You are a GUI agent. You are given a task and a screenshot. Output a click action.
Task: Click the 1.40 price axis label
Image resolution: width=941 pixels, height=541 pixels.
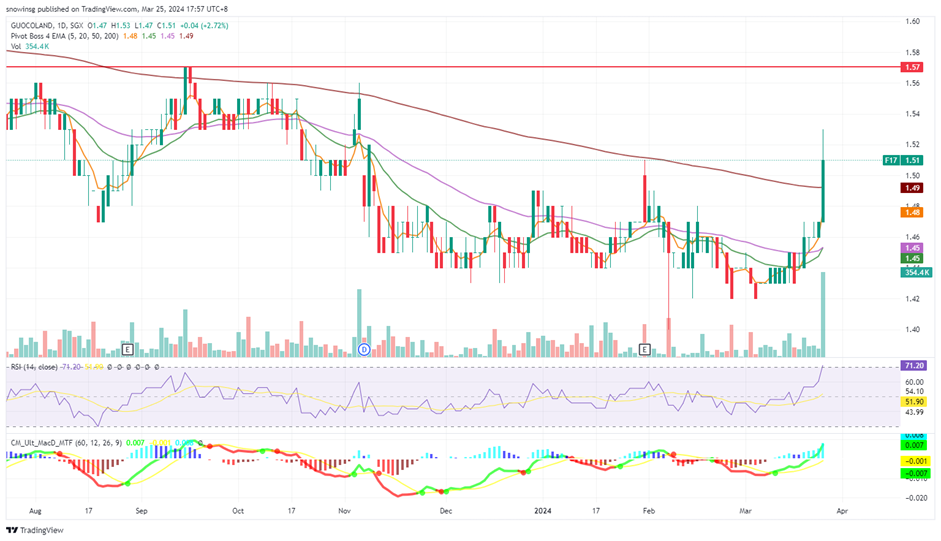point(912,330)
